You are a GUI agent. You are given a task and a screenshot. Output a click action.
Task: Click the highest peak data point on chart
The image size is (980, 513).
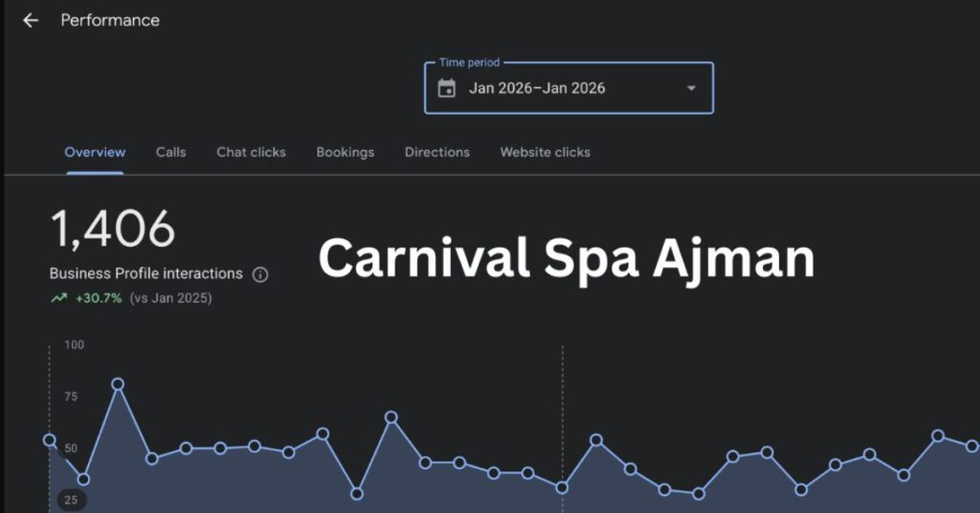(118, 385)
